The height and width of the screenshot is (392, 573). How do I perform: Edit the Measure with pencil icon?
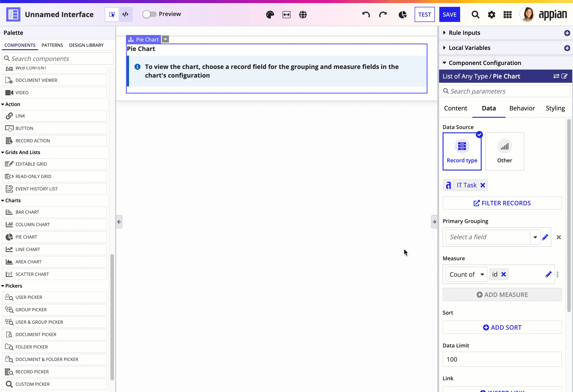548,274
